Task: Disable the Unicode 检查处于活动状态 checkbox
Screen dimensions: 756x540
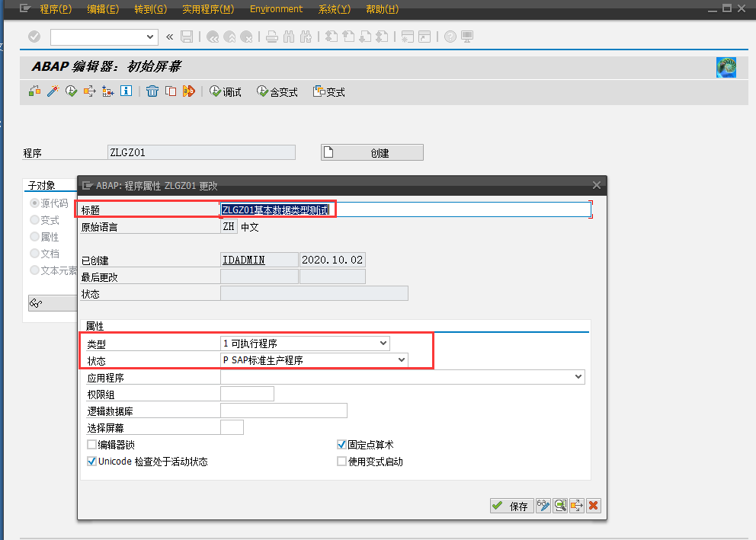Action: click(91, 461)
